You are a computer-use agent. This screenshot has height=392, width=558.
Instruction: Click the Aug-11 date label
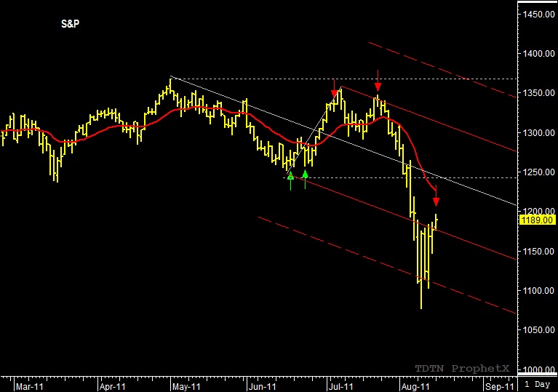point(415,386)
